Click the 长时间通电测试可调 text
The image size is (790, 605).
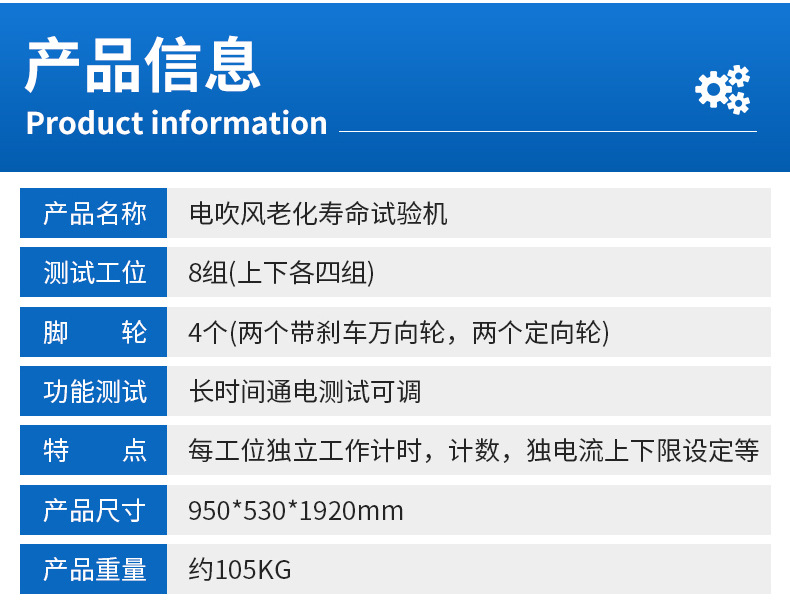pyautogui.click(x=305, y=391)
